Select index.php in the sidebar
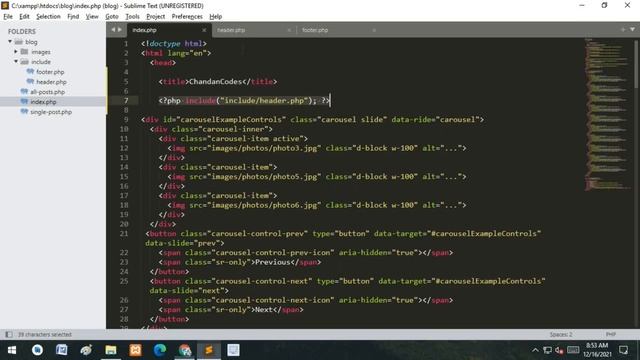The width and height of the screenshot is (640, 360). [43, 102]
